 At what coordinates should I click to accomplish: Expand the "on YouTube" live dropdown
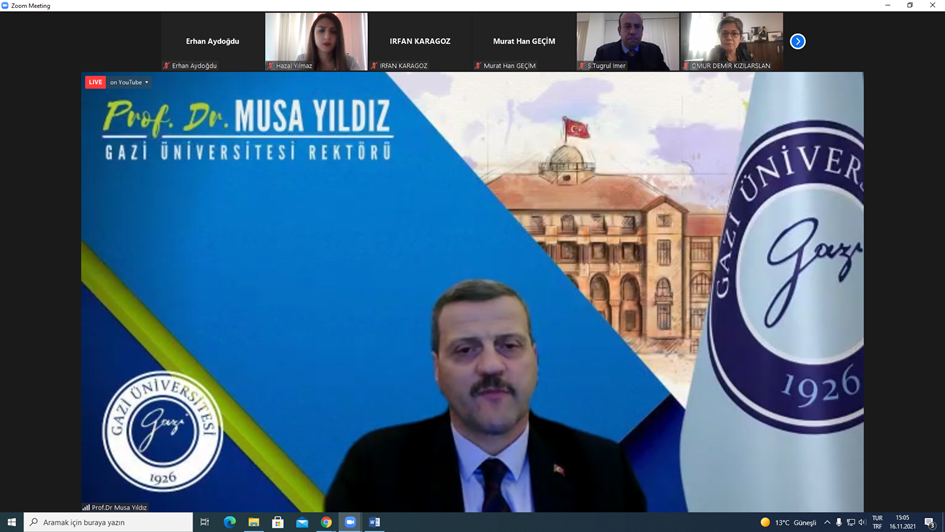[129, 82]
